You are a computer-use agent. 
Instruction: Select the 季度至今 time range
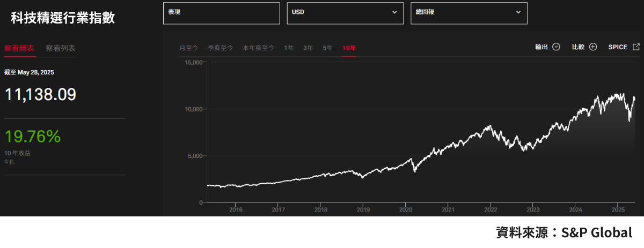coord(221,48)
